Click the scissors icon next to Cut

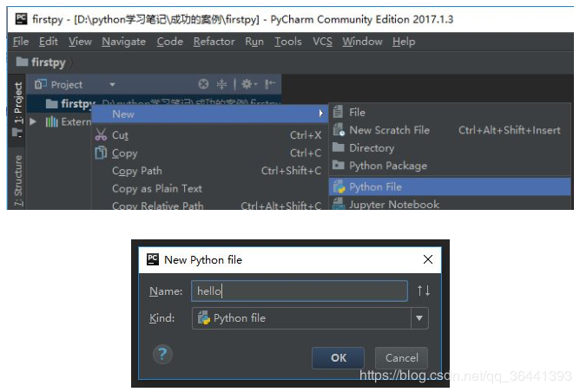tap(101, 134)
